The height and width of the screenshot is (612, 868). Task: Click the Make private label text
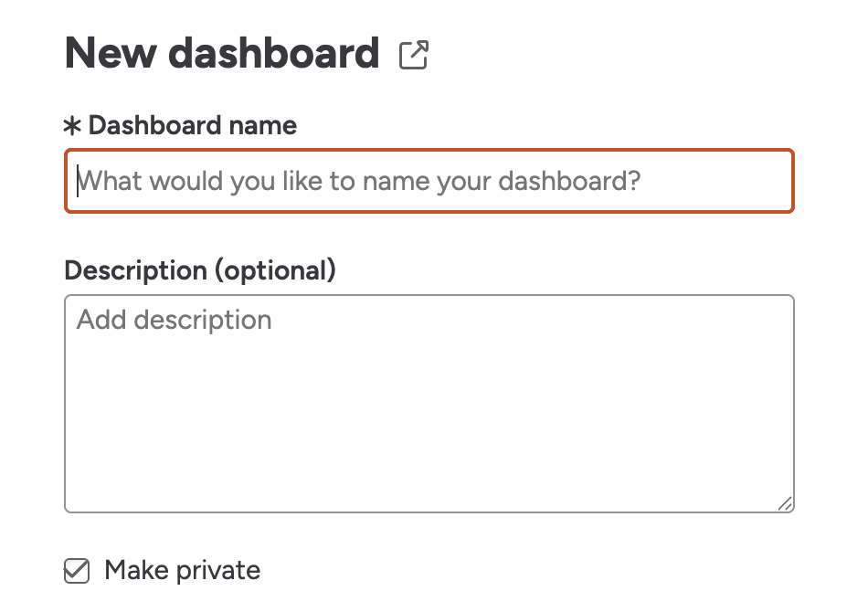[x=182, y=571]
